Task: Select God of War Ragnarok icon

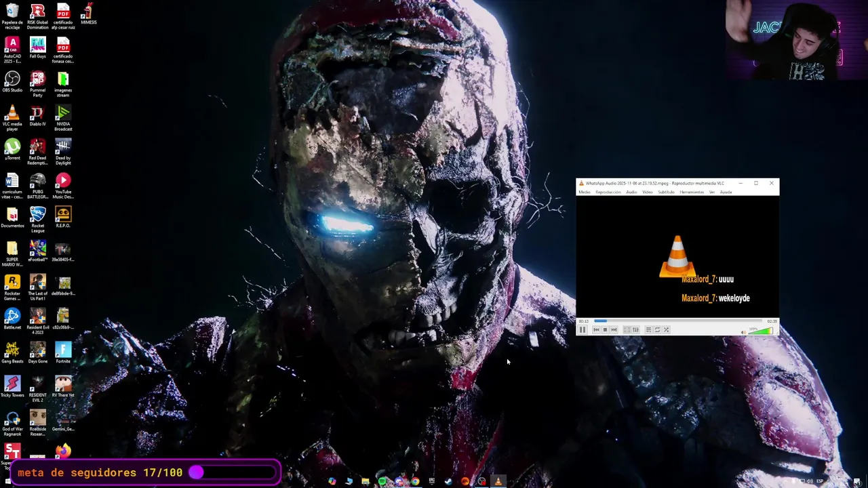Action: [12, 424]
